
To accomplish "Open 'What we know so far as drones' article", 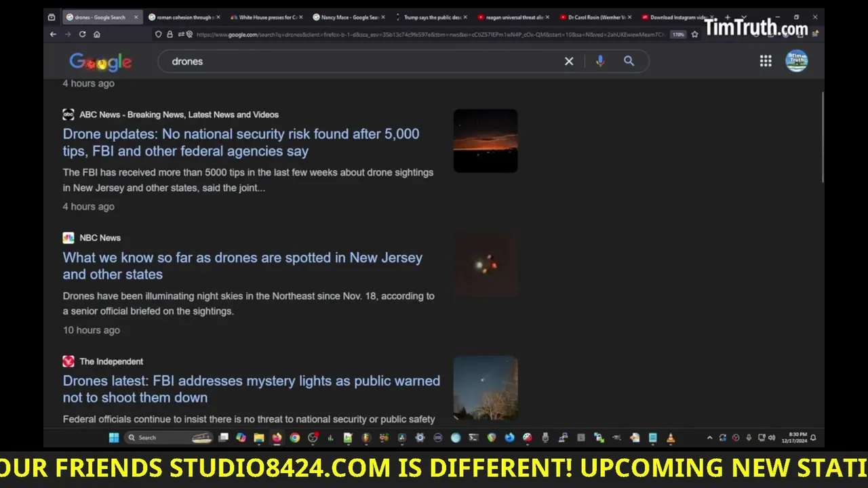I will 242,266.
